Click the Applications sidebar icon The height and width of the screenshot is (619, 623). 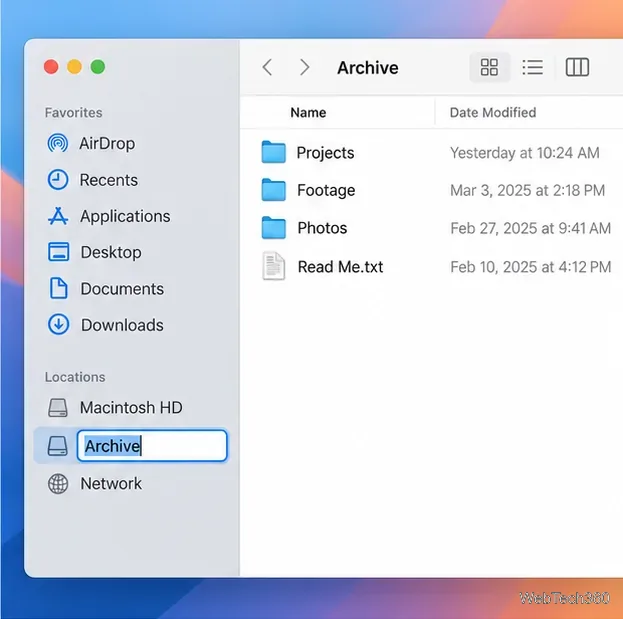coord(58,216)
